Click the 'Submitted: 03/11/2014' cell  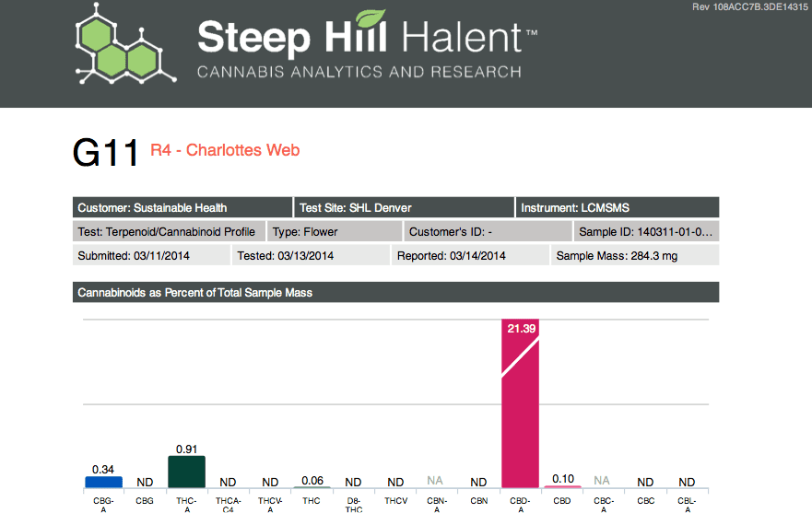pos(151,255)
